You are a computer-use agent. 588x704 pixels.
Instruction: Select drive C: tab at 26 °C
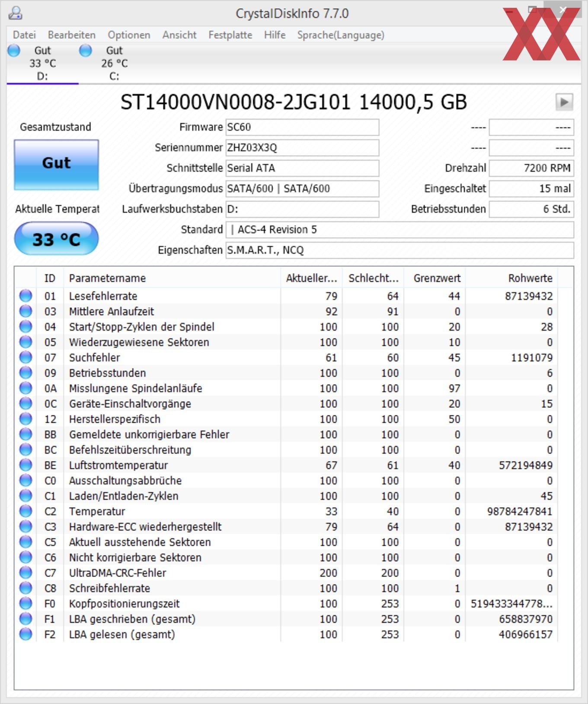pos(114,63)
